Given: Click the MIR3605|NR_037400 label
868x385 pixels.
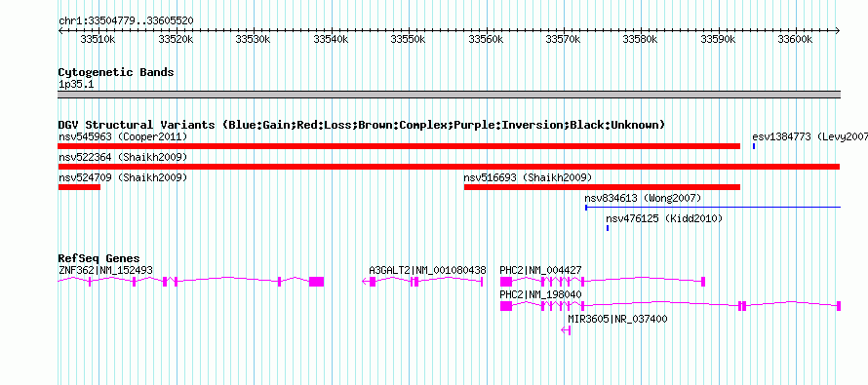Looking at the screenshot, I should coord(617,319).
